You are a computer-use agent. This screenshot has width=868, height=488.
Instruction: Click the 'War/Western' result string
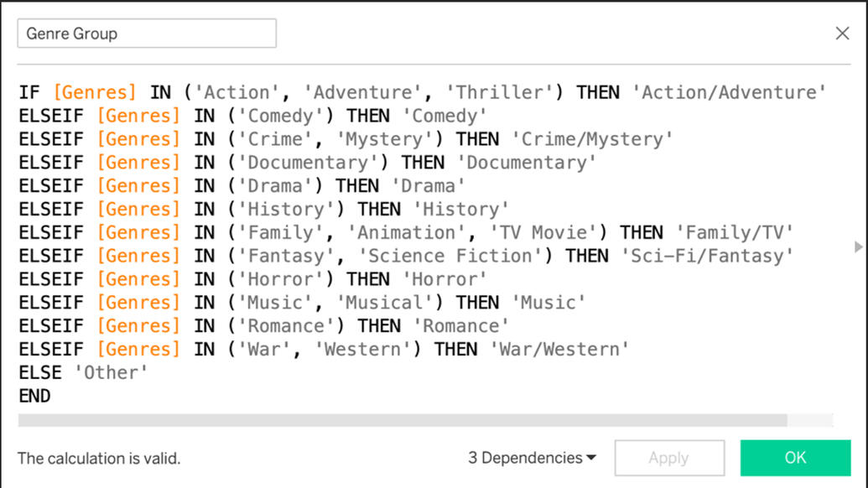tap(559, 350)
